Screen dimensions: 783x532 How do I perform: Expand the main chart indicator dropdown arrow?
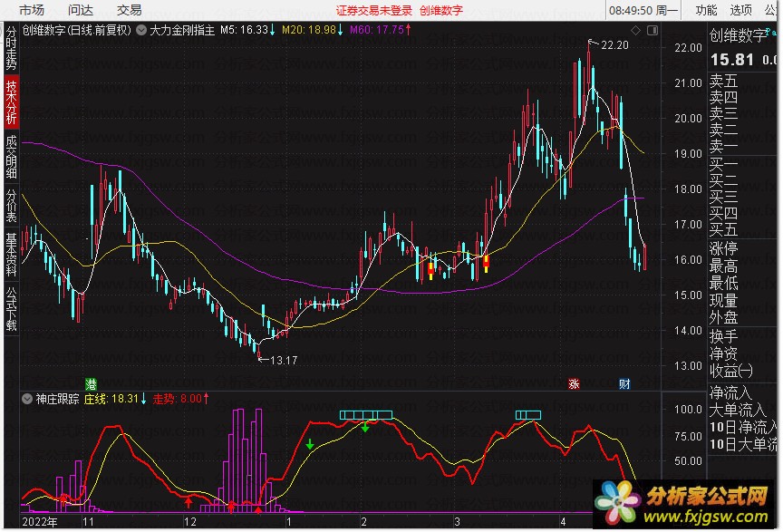pos(141,31)
